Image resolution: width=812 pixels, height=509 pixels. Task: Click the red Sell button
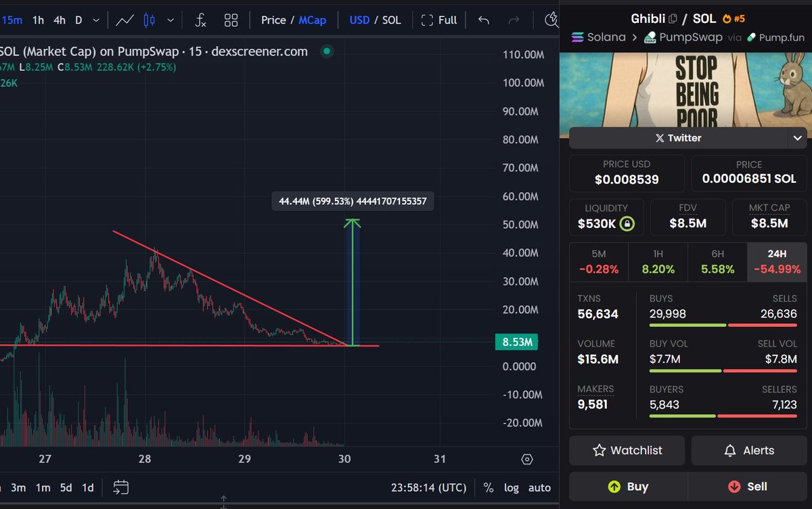click(x=748, y=487)
